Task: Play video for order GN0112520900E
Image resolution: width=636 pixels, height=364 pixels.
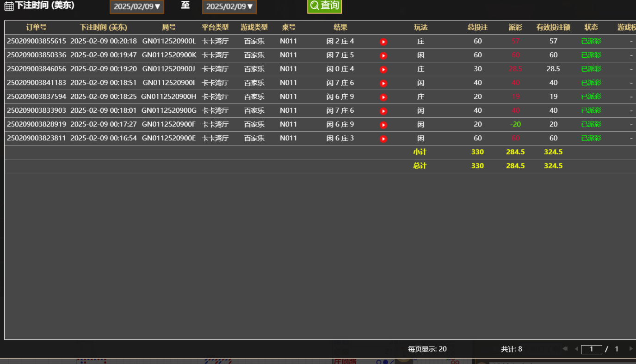Action: coord(383,138)
